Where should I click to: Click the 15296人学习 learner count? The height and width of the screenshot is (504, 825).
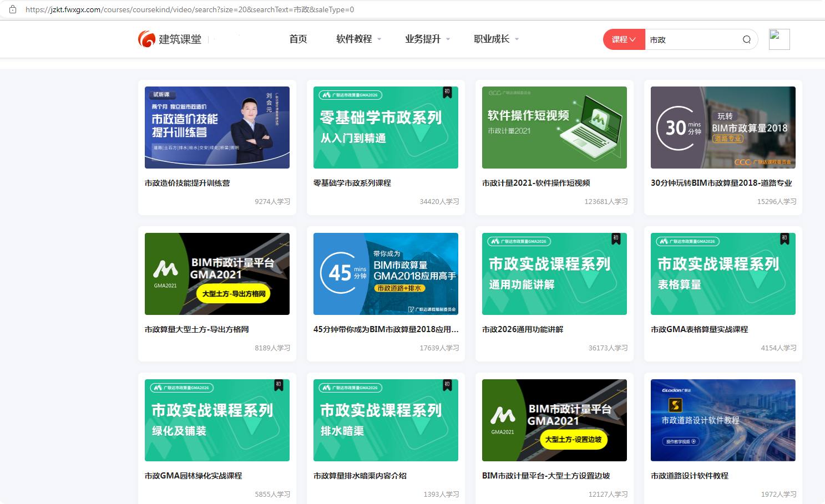[777, 202]
